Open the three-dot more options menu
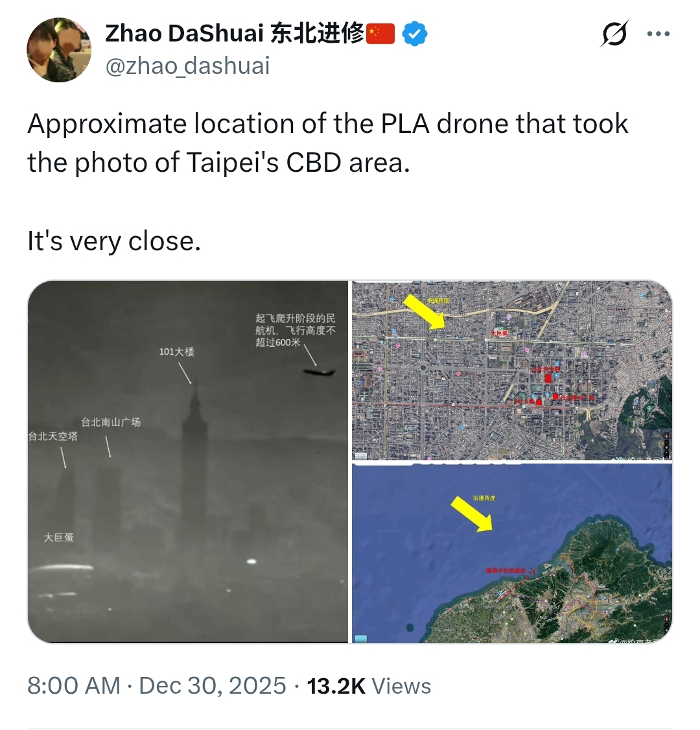The image size is (700, 730). coord(659,34)
